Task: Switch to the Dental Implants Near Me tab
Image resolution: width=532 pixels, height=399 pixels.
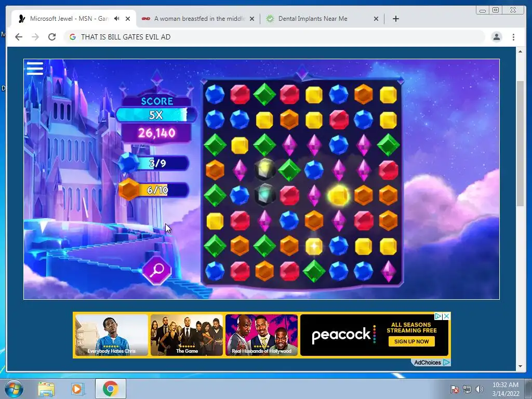Action: point(322,19)
